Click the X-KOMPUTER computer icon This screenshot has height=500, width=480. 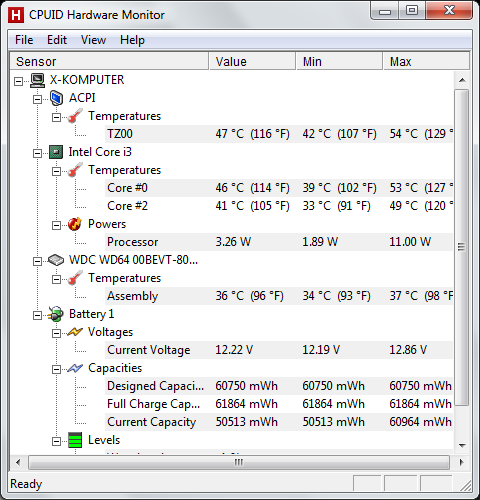37,80
